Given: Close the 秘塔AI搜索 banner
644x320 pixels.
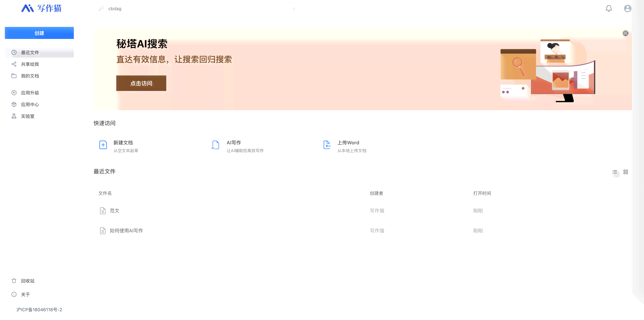Looking at the screenshot, I should [625, 33].
